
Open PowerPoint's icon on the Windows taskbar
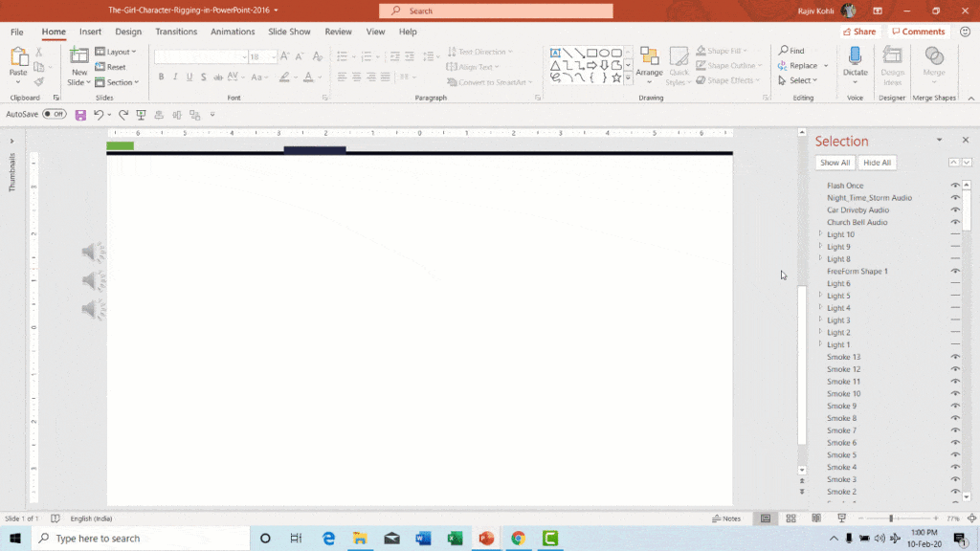tap(486, 539)
